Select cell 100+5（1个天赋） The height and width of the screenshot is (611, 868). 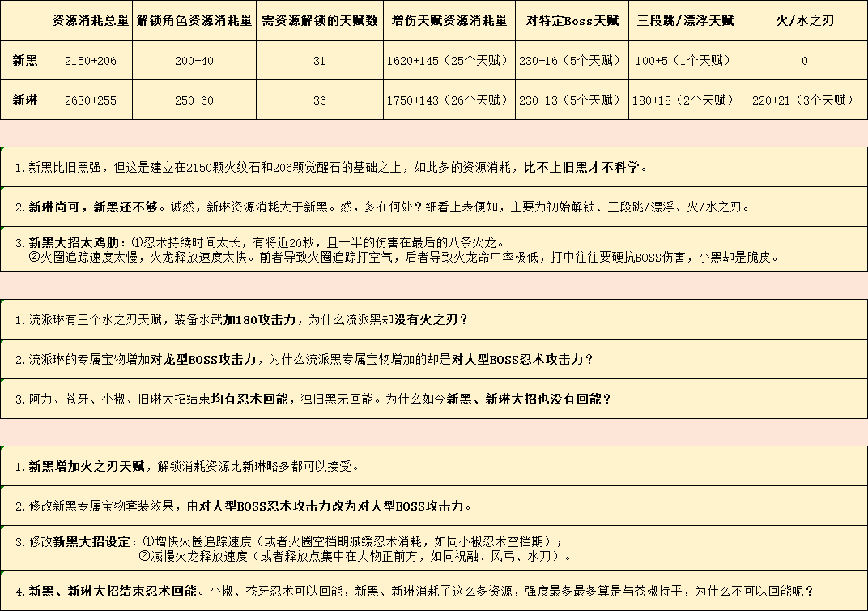(685, 60)
